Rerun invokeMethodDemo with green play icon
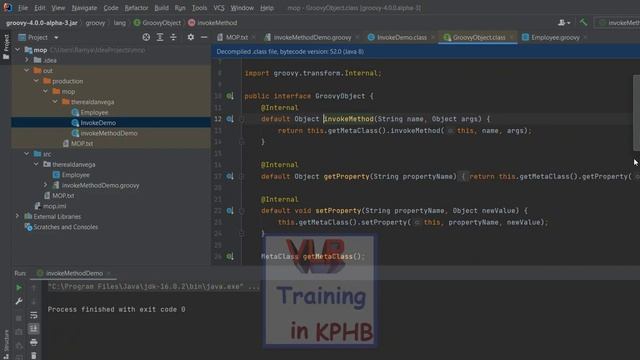 coord(19,288)
